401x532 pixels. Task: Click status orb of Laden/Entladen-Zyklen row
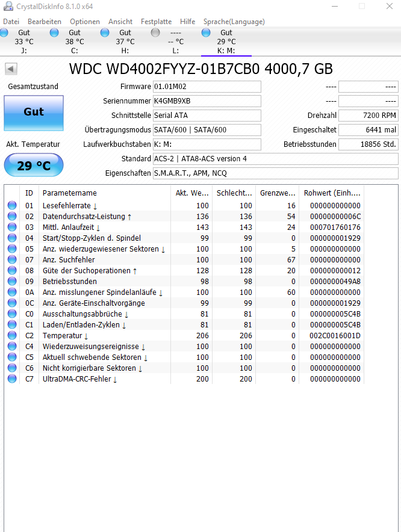tap(12, 325)
